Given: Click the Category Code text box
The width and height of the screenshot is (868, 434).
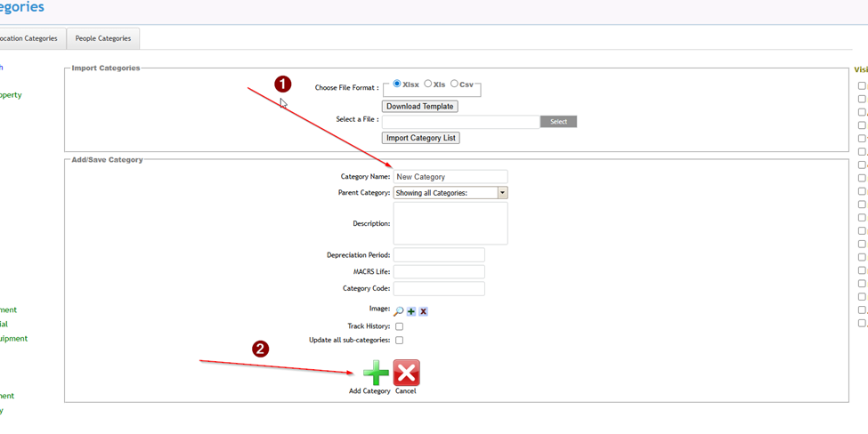Looking at the screenshot, I should coord(439,289).
